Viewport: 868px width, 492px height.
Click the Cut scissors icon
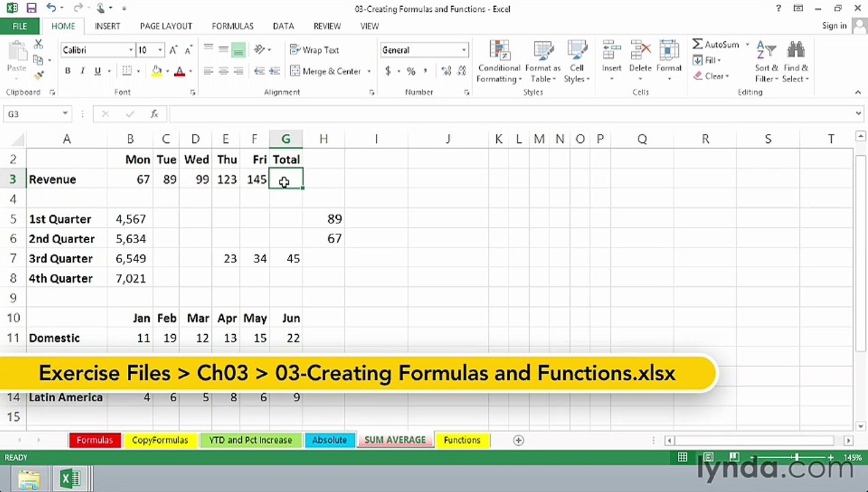[38, 44]
